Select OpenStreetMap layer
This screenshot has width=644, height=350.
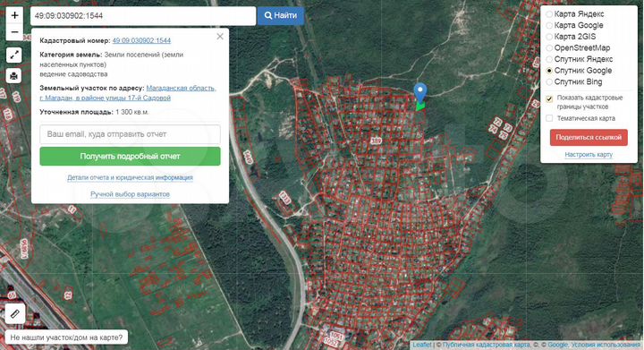click(549, 48)
